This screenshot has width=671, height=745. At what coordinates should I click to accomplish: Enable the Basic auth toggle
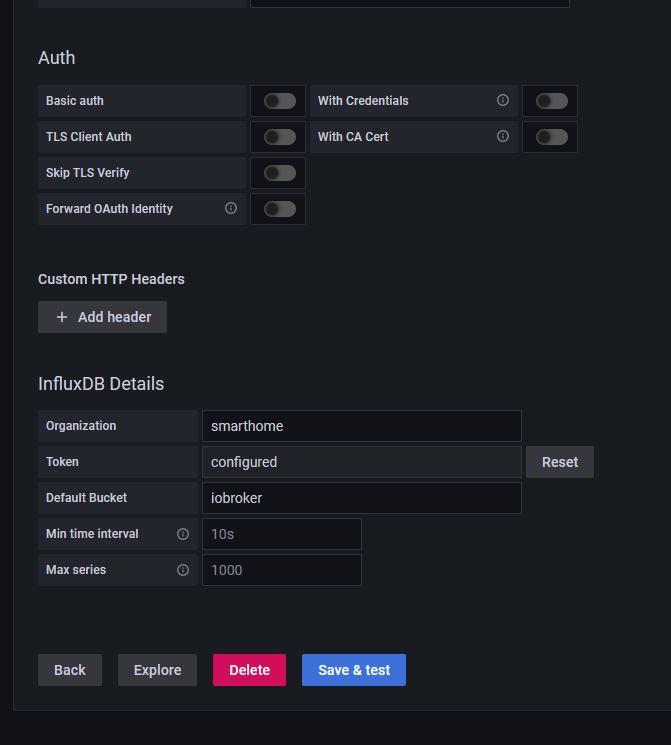pos(279,101)
